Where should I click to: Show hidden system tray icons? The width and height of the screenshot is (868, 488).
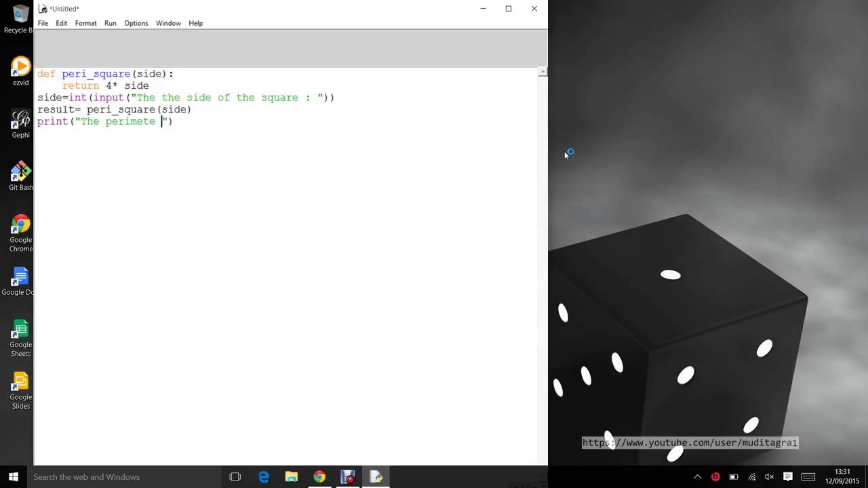point(697,476)
